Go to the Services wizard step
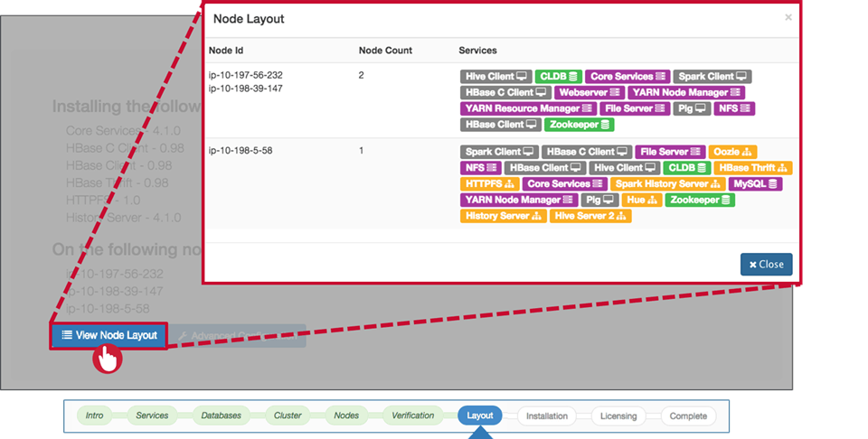Image resolution: width=868 pixels, height=439 pixels. (x=152, y=416)
